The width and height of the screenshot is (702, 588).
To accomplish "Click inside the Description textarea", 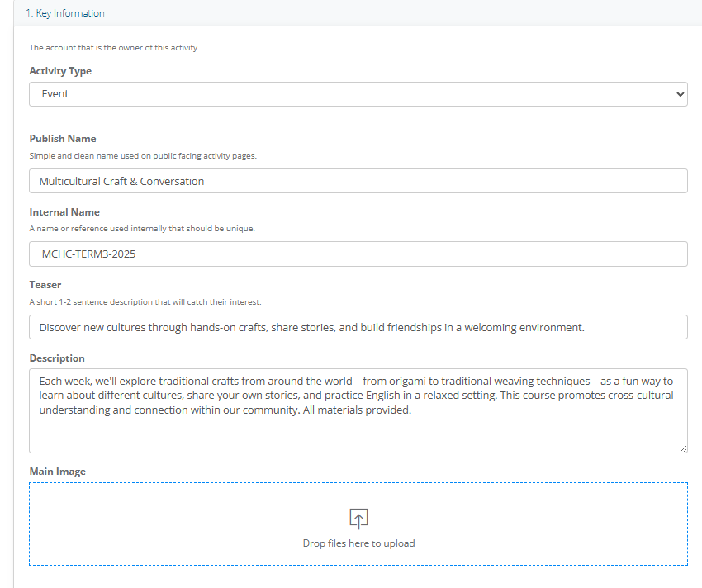I will (x=358, y=410).
